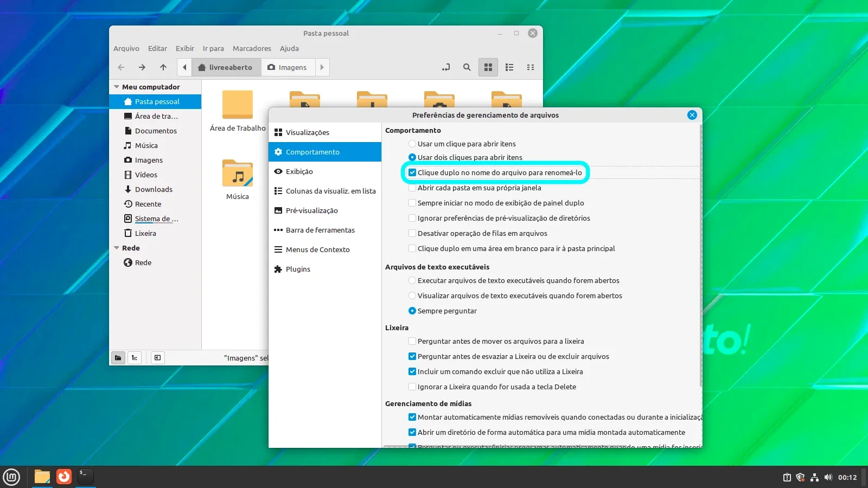
Task: Open the Exibir menu
Action: 185,48
